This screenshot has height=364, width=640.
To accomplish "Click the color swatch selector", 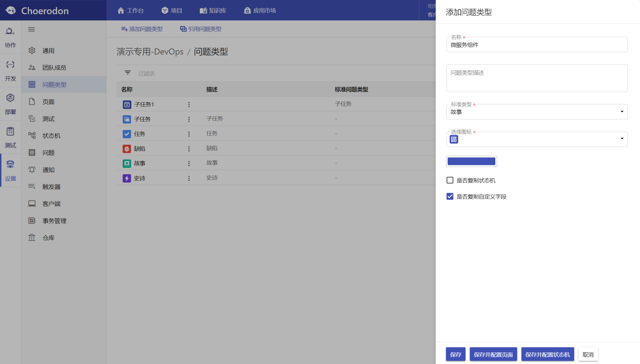I will (x=471, y=161).
